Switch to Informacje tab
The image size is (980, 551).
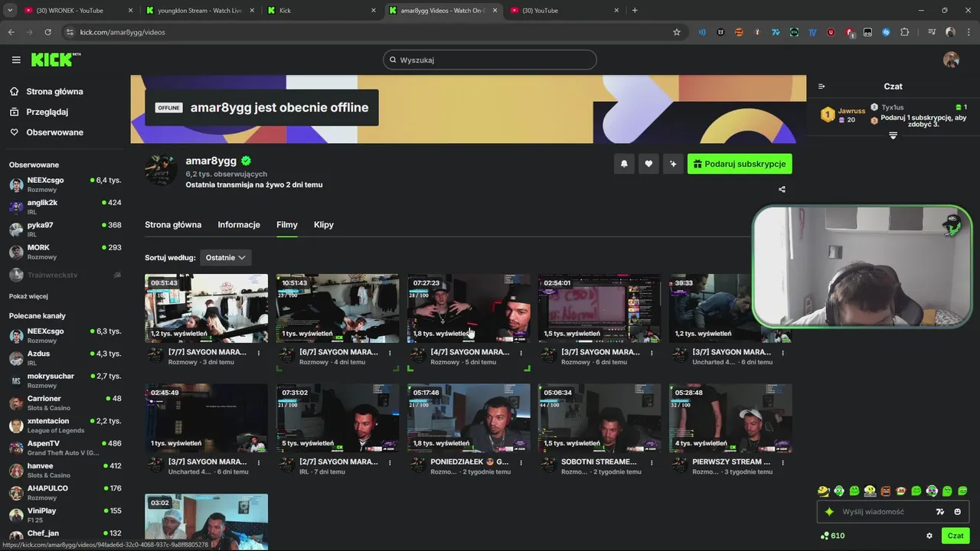point(239,225)
